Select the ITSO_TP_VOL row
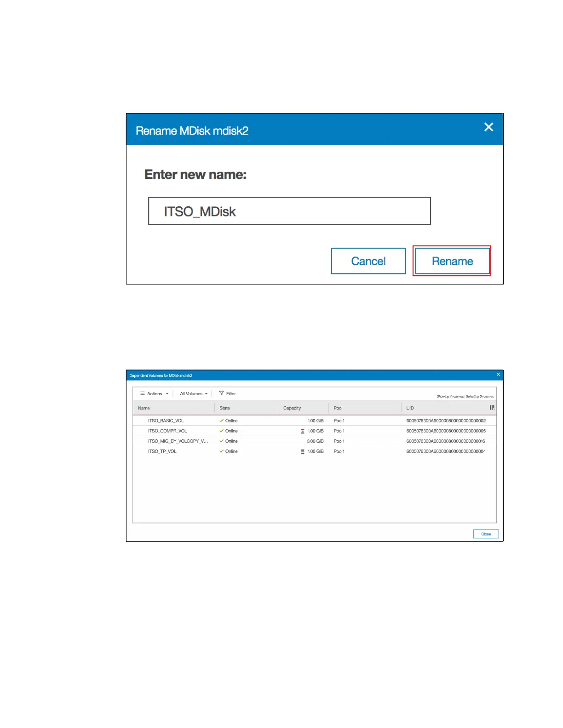 314,451
